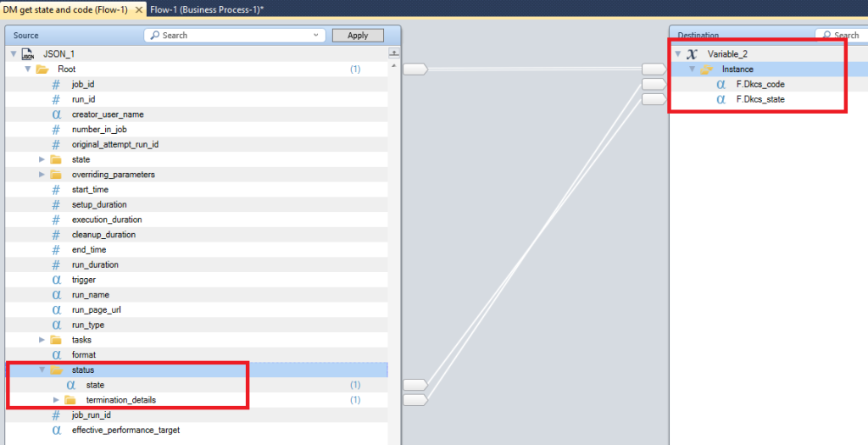Click the Instance folder icon in Destination
Viewport: 868px width, 445px height.
point(706,70)
